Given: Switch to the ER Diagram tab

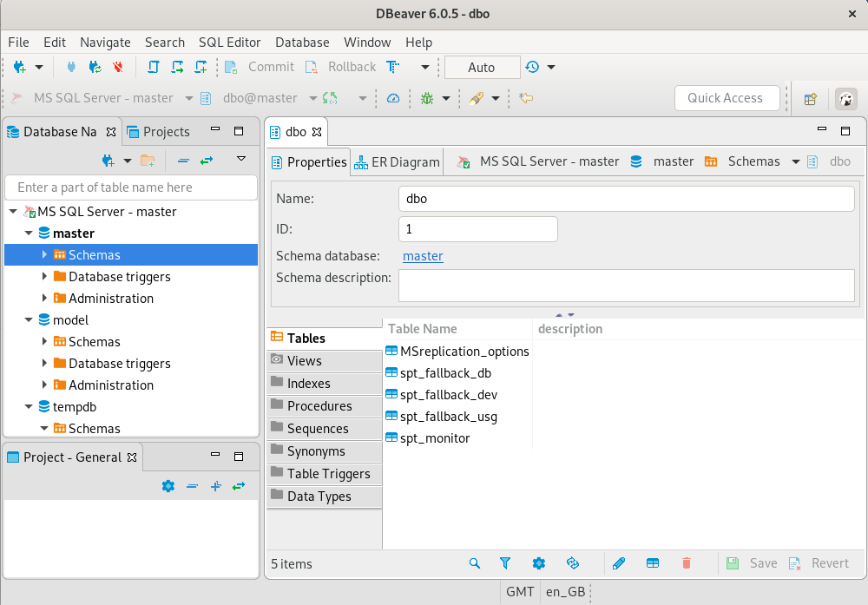Looking at the screenshot, I should [x=397, y=162].
